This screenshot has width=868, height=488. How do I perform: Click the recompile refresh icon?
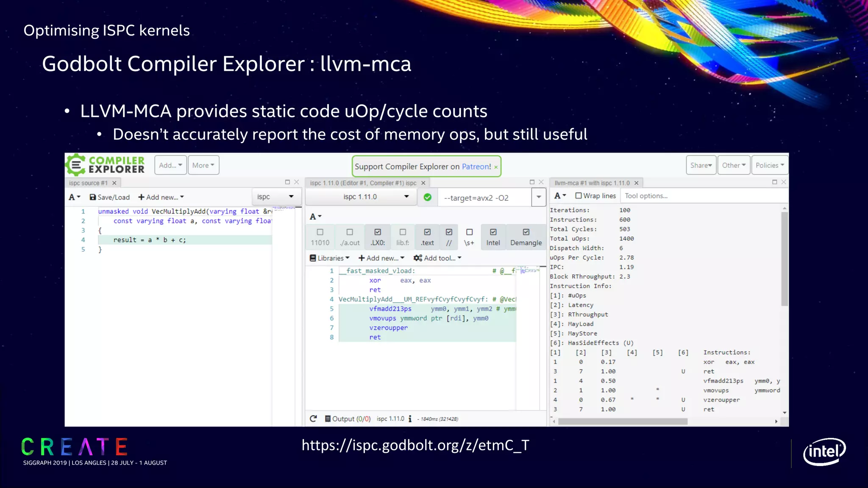pyautogui.click(x=313, y=419)
